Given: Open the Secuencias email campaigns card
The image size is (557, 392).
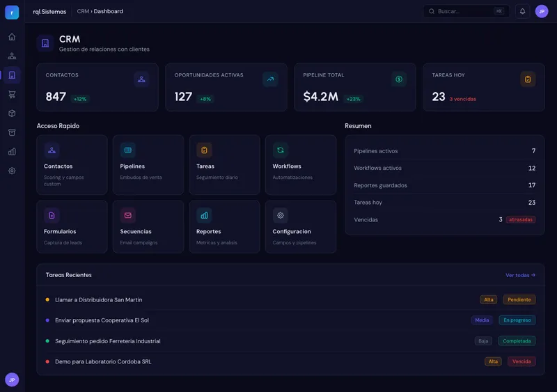Looking at the screenshot, I should pyautogui.click(x=148, y=227).
